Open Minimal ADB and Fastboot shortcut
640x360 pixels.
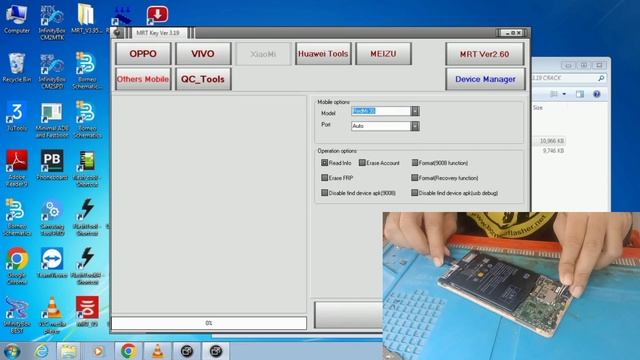point(52,120)
